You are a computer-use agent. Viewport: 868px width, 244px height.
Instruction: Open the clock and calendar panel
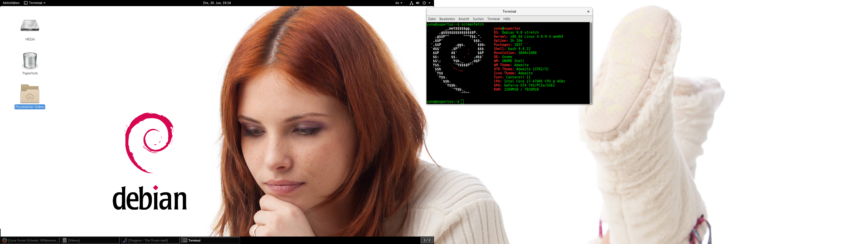(x=217, y=3)
